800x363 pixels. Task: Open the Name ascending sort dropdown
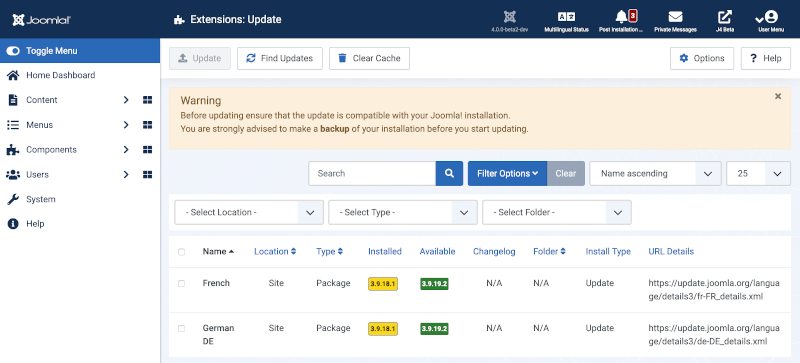tap(656, 174)
